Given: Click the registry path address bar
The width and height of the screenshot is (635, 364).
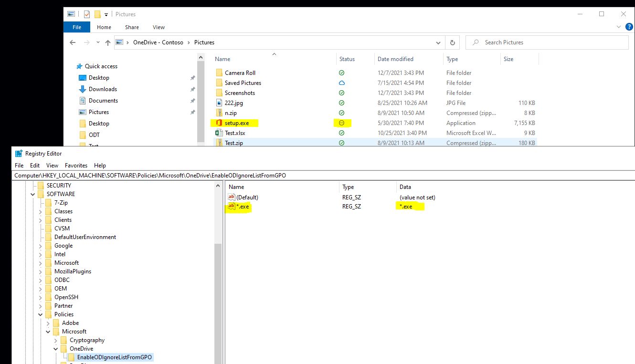Looking at the screenshot, I should 323,175.
